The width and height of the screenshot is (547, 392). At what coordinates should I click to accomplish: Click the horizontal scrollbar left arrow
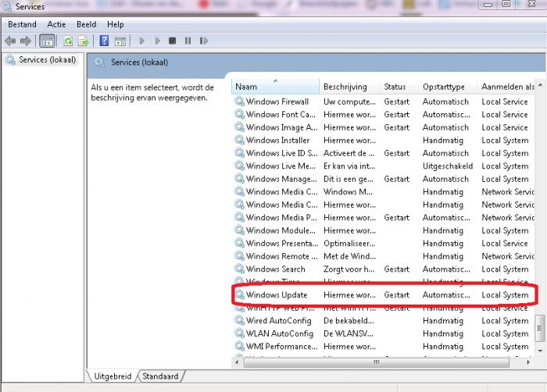pos(238,362)
